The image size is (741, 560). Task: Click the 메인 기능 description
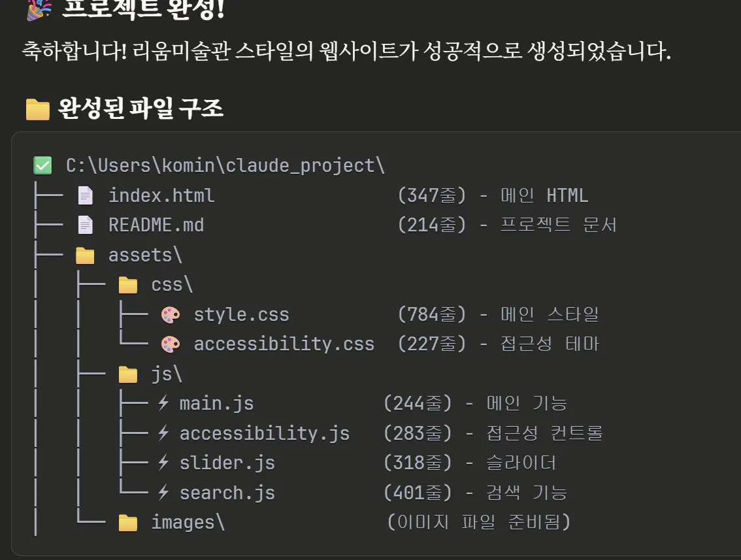[x=527, y=404]
